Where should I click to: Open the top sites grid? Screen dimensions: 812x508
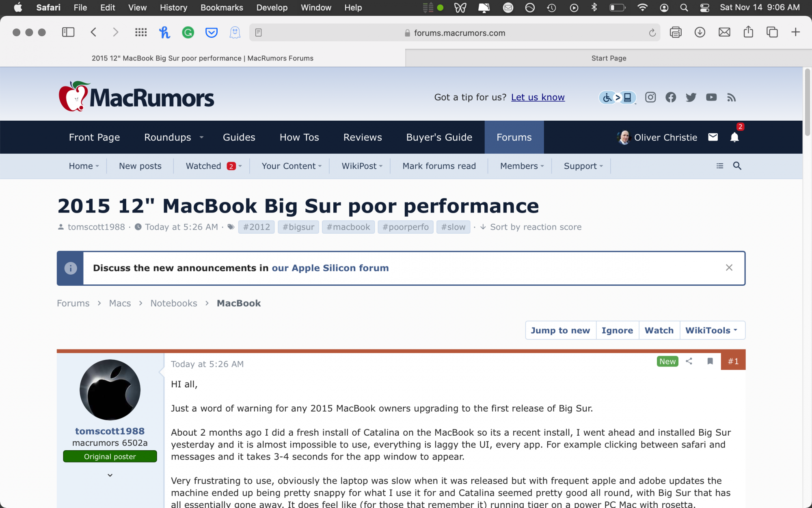click(x=141, y=33)
